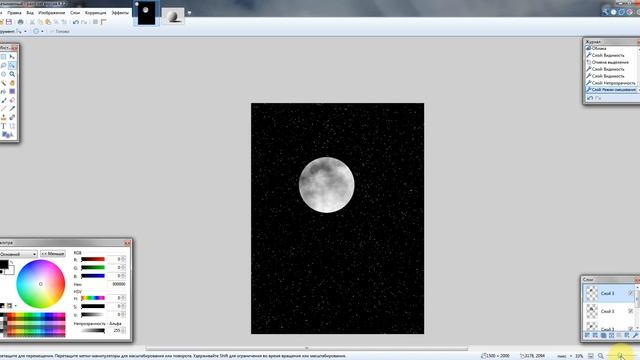The image size is (640, 360).
Task: Toggle visibility checkbox of the middle layer row
Action: 630,311
